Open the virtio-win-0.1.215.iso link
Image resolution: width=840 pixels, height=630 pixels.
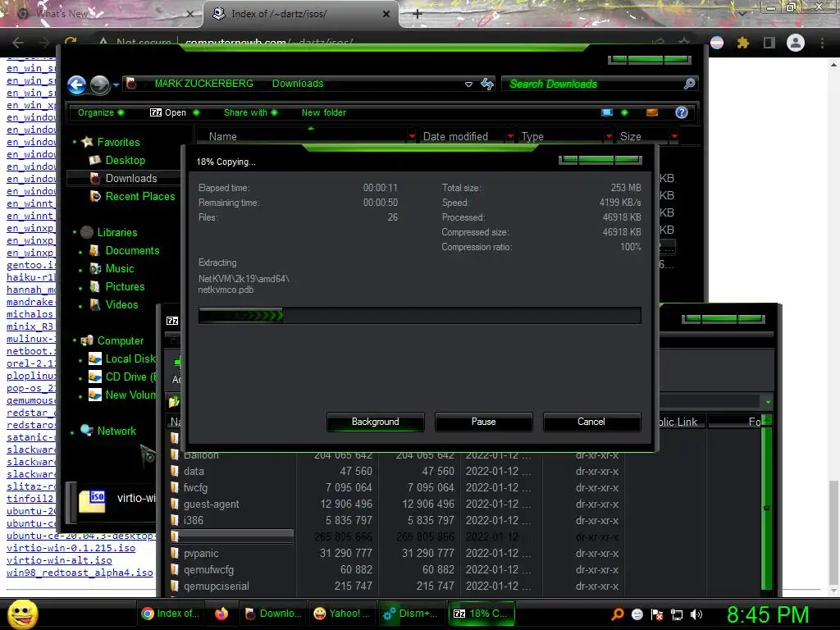click(71, 548)
